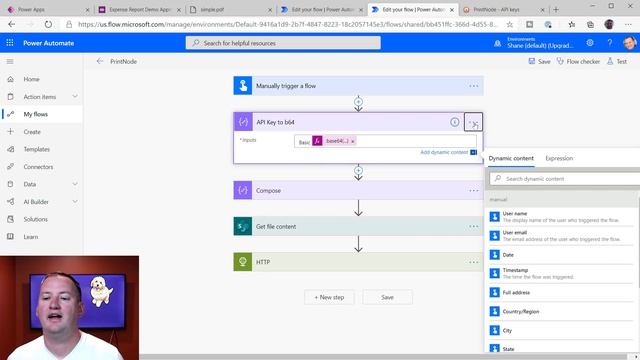Viewport: 640px width, 360px height.
Task: Remove the base64 expression token
Action: (353, 141)
